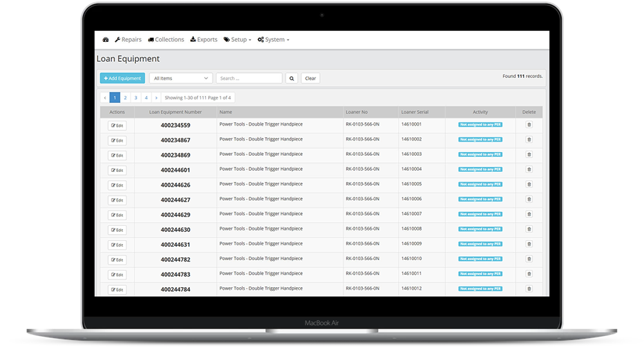Open the dashboard gauge icon
644x347 pixels.
pyautogui.click(x=106, y=40)
